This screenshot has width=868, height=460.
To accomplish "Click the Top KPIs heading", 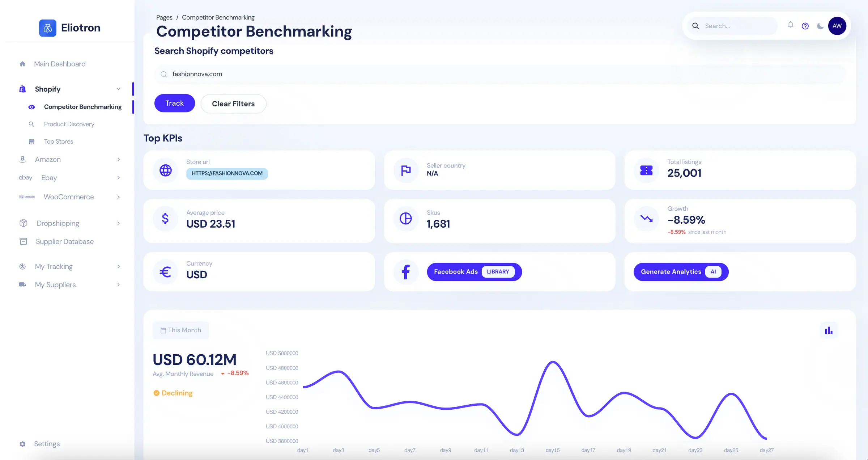I will tap(163, 138).
